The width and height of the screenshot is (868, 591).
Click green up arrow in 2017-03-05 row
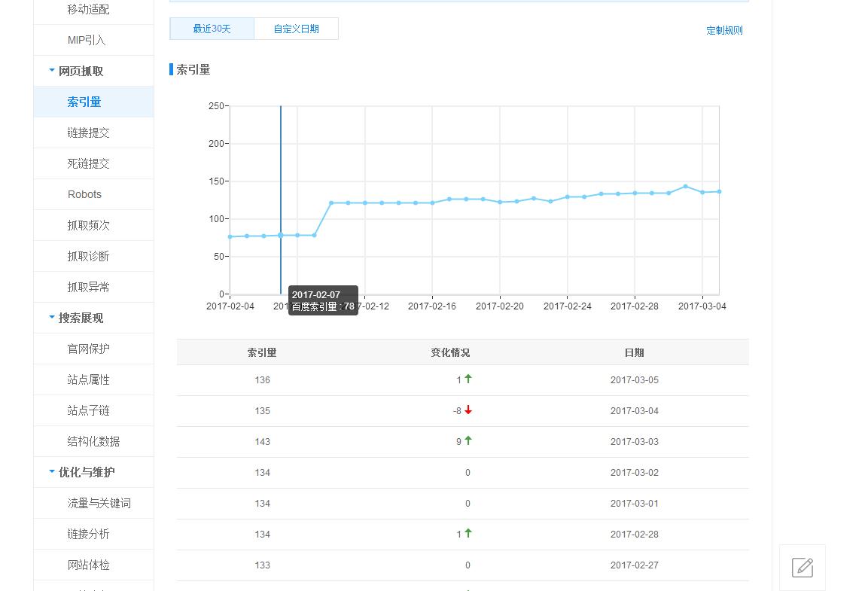tap(468, 379)
